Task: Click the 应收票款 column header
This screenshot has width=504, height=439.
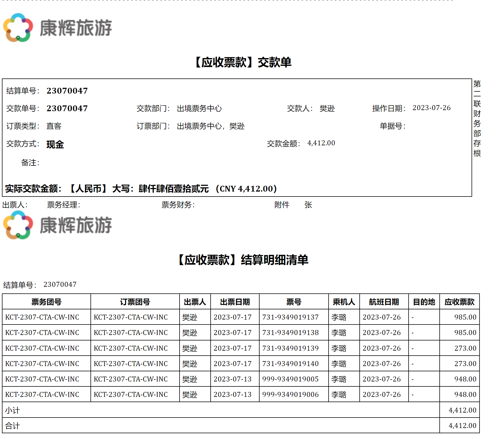Action: [459, 302]
